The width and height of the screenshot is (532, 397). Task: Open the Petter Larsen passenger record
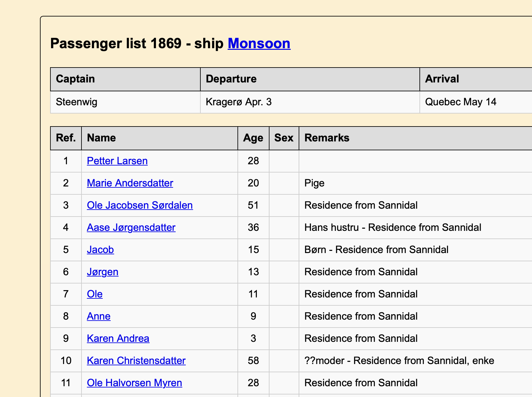pos(117,161)
